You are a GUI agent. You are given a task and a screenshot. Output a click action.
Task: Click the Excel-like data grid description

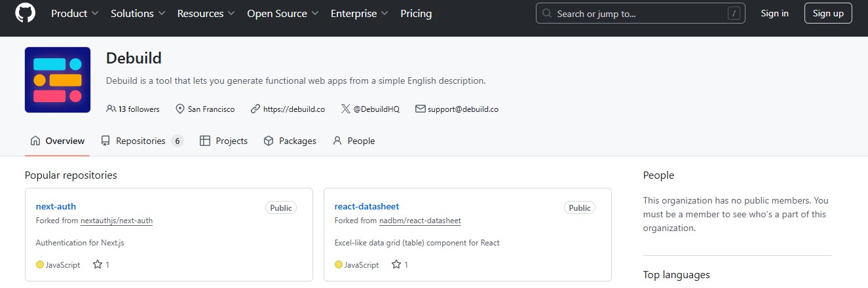pyautogui.click(x=417, y=243)
